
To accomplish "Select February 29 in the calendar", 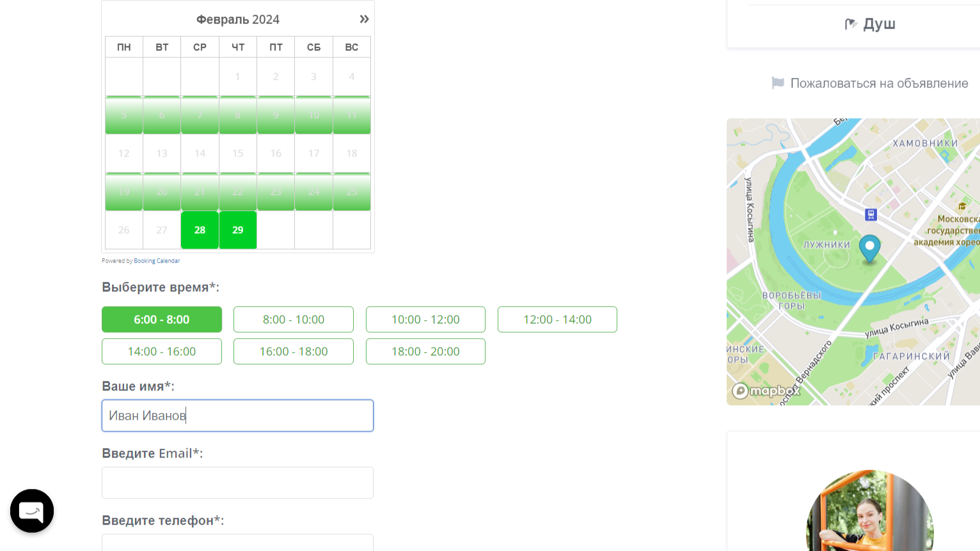I will [x=238, y=230].
